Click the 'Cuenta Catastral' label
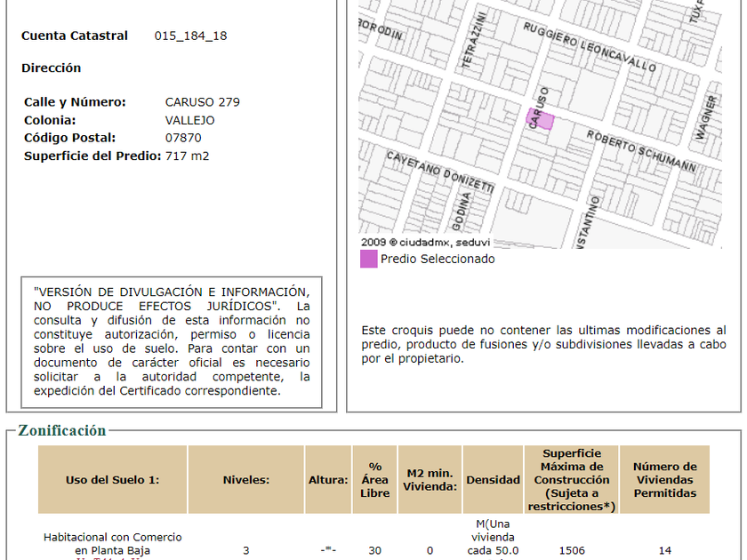Screen dimensions: 747x560 75,36
